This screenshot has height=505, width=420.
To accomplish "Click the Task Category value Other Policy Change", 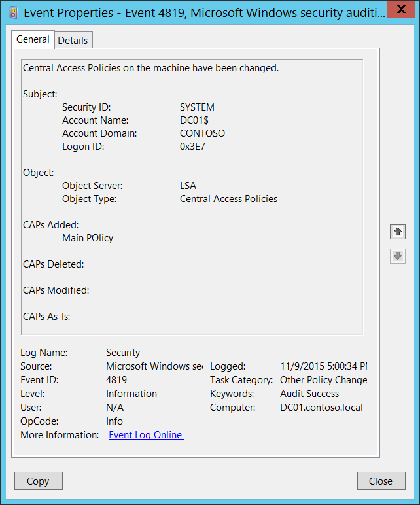I will (323, 380).
